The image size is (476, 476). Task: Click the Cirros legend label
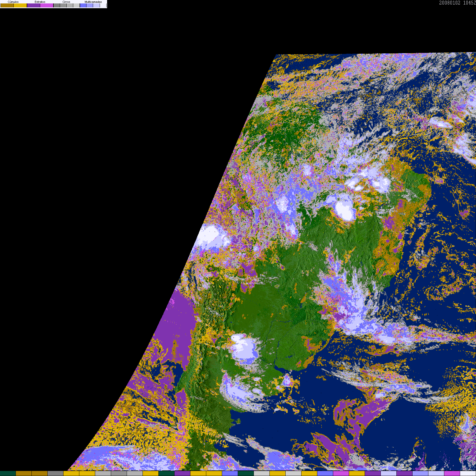[66, 2]
